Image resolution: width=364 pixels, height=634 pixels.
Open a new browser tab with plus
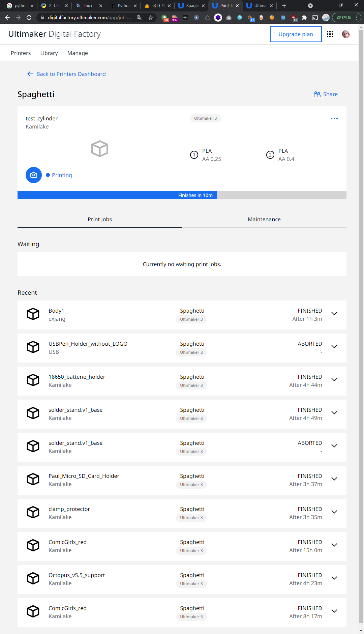(284, 6)
